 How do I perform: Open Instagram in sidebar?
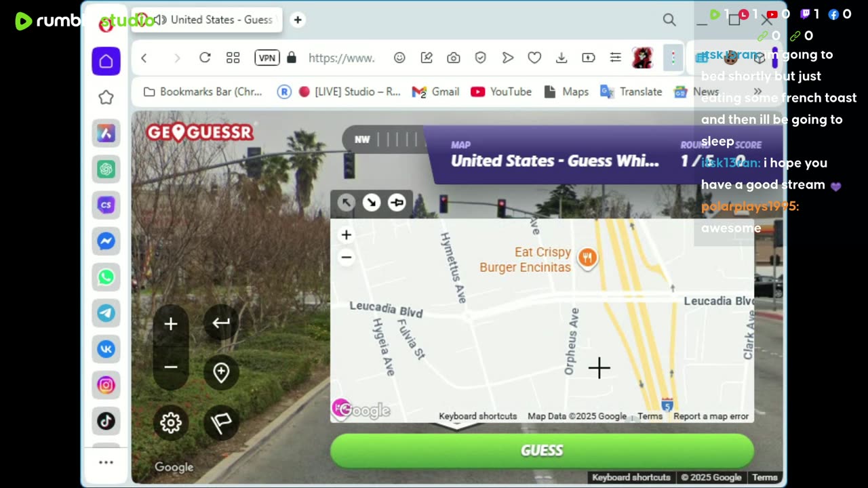tap(106, 385)
